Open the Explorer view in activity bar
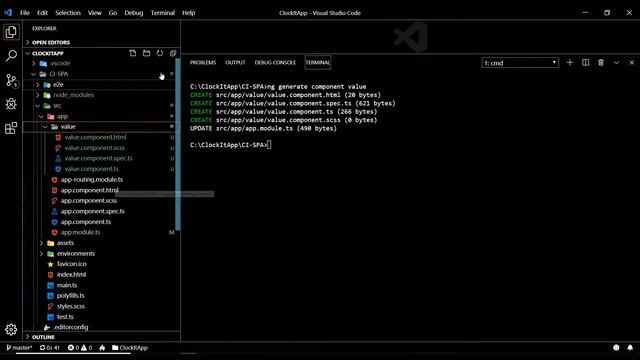The image size is (640, 360). coord(11,32)
